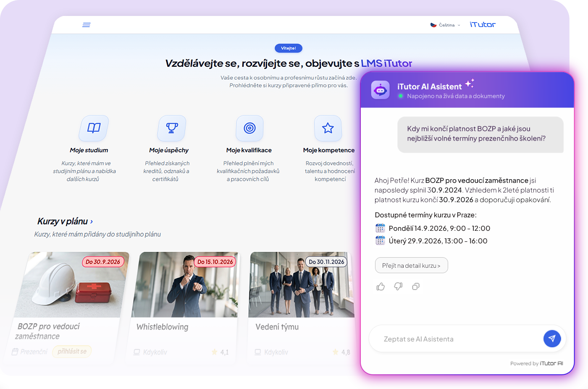Select the Úterý 29.9.2026, 13:00 - 16:00 term
The image size is (588, 389).
438,241
